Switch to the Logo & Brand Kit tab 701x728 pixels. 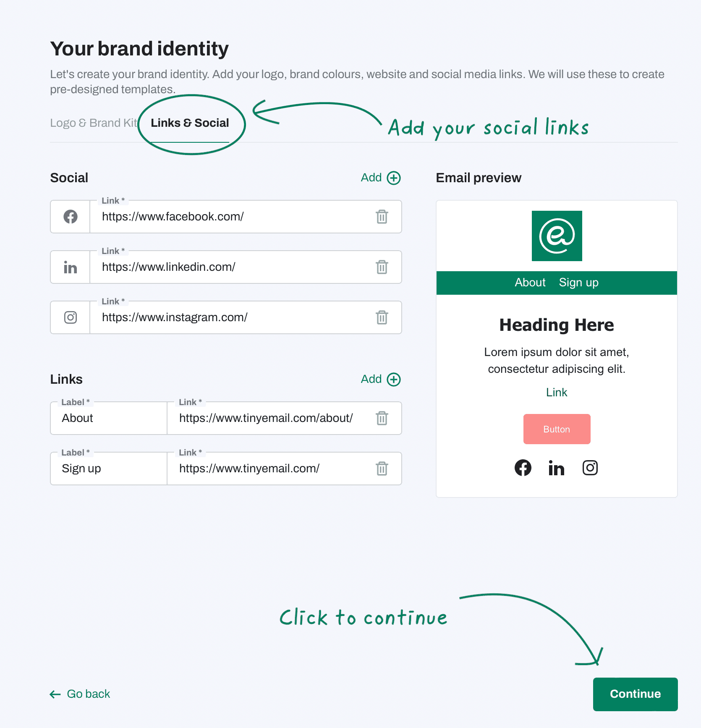[94, 123]
